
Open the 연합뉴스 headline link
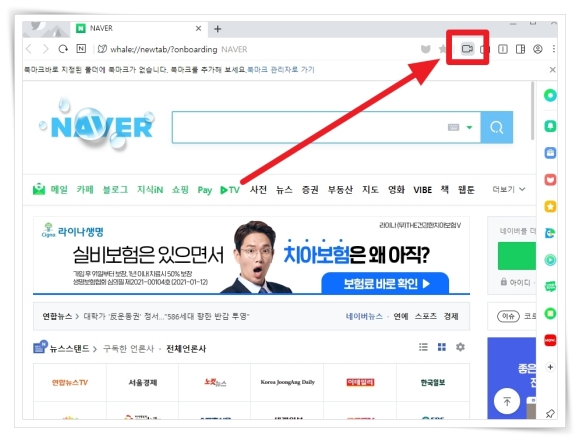(x=166, y=316)
